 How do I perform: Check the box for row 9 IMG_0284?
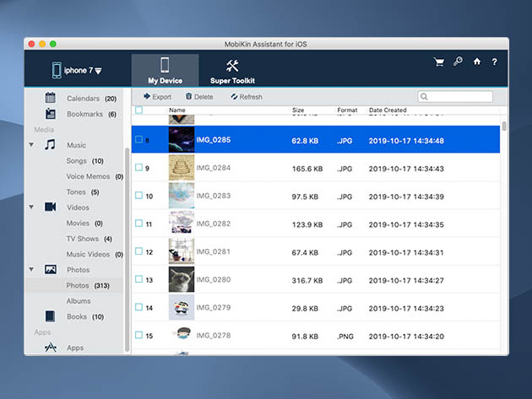pos(138,167)
